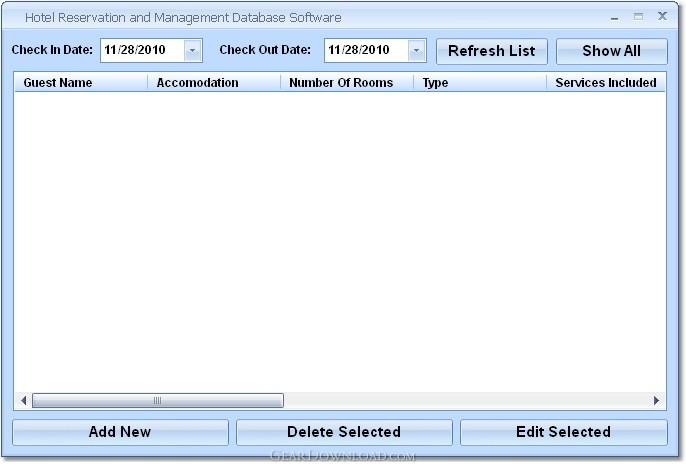Sort by the Guest Name column header
686x464 pixels.
coord(81,83)
